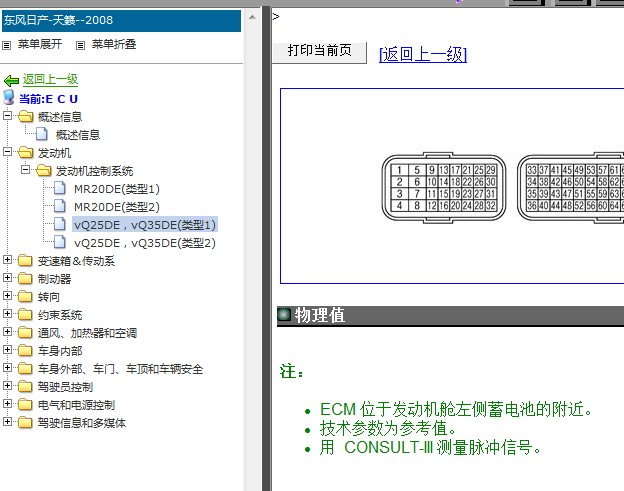This screenshot has height=491, width=624.
Task: Click the folder icon for 发动机
Action: point(25,152)
